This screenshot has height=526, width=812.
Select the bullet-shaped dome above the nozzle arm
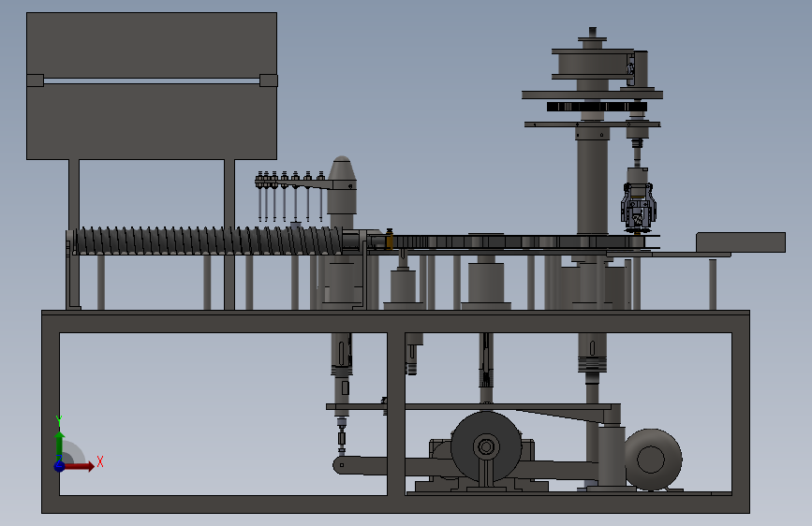[x=341, y=167]
